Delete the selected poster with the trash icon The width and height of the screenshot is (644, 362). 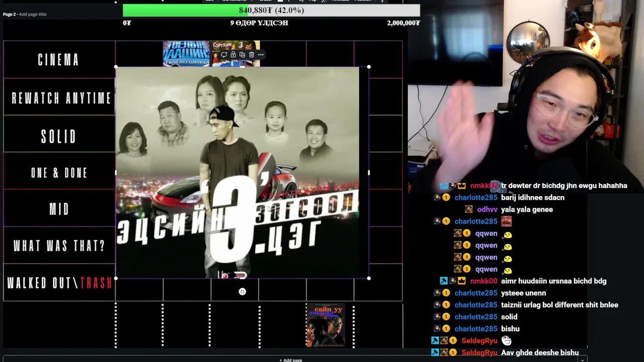(252, 54)
